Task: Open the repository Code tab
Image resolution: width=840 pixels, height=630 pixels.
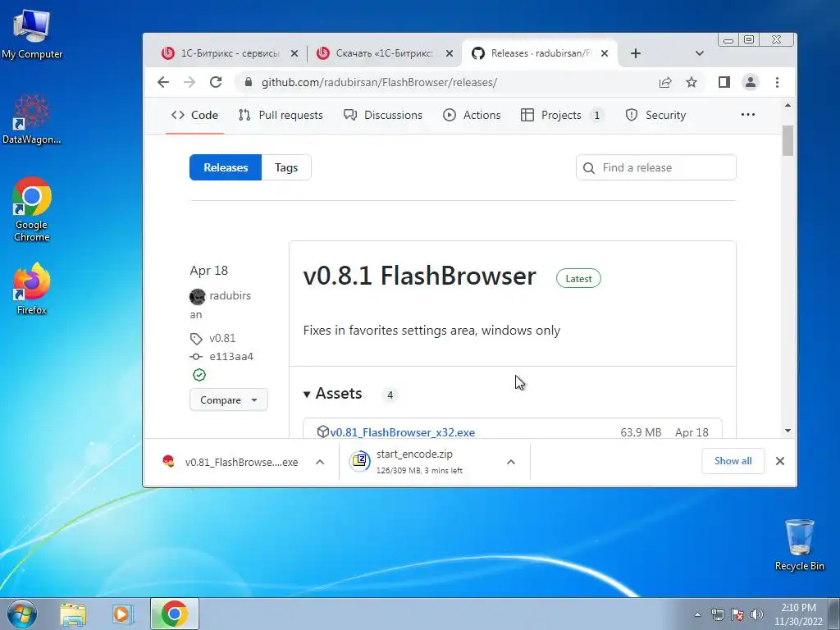Action: (x=194, y=115)
